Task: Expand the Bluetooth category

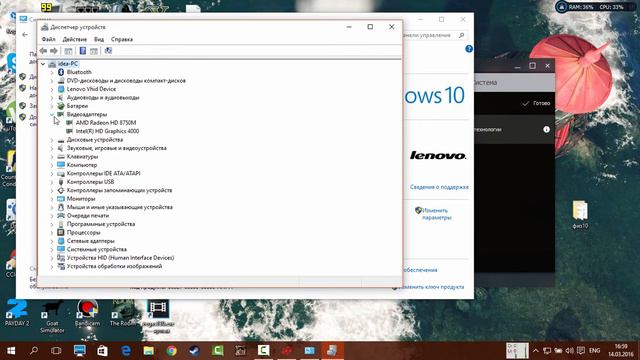Action: coord(52,72)
